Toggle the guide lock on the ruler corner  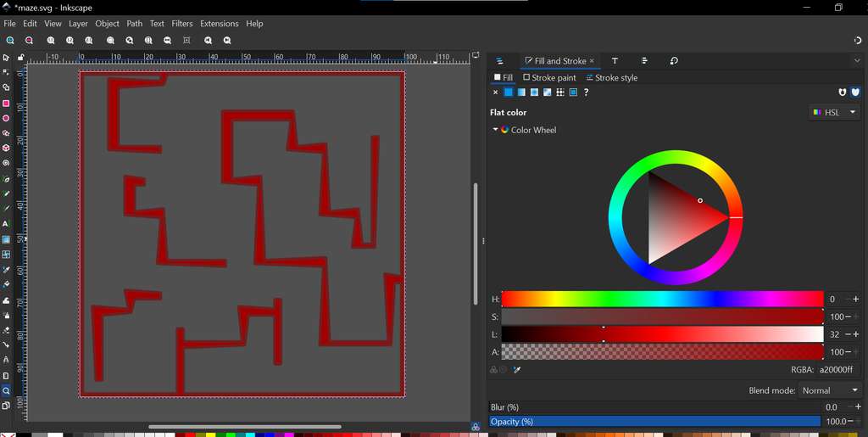click(x=20, y=57)
